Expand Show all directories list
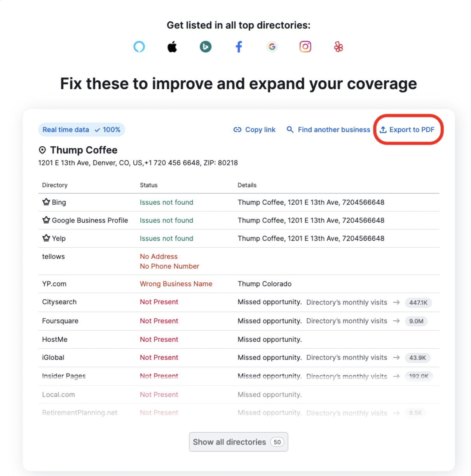Image resolution: width=471 pixels, height=476 pixels. tap(238, 442)
